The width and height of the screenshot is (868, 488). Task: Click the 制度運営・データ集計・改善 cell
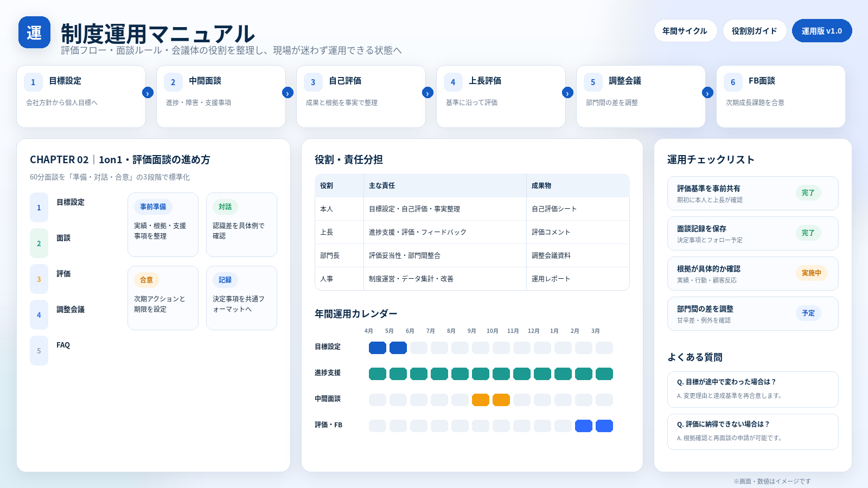click(x=445, y=279)
